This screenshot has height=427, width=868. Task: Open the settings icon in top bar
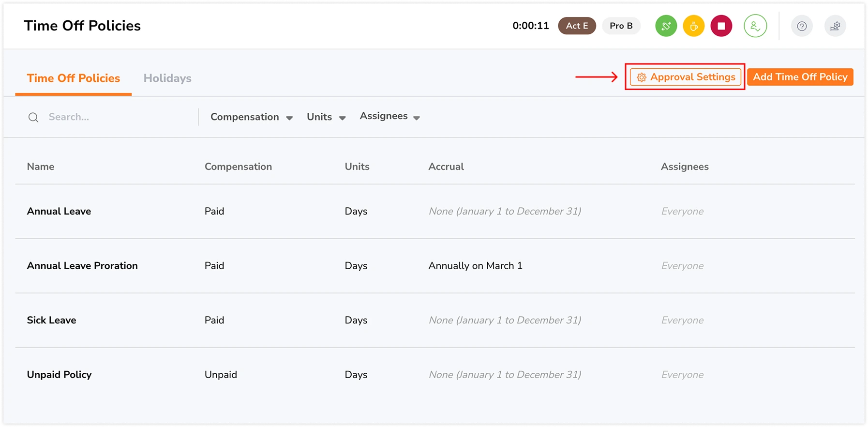[835, 26]
